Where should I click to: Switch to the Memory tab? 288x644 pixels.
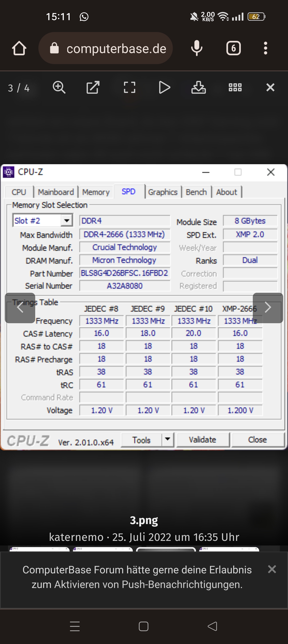(x=96, y=192)
